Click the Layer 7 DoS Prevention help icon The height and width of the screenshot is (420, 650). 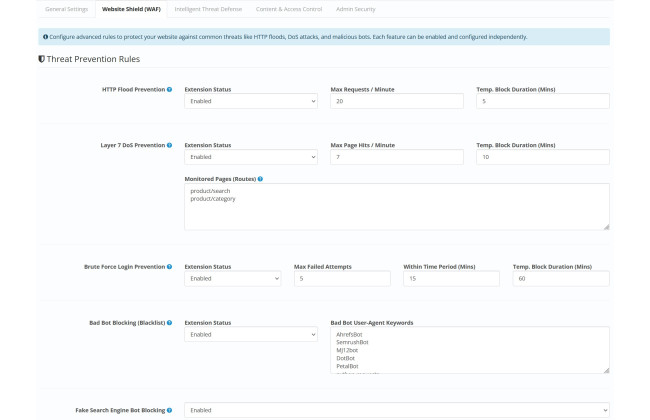(170, 146)
